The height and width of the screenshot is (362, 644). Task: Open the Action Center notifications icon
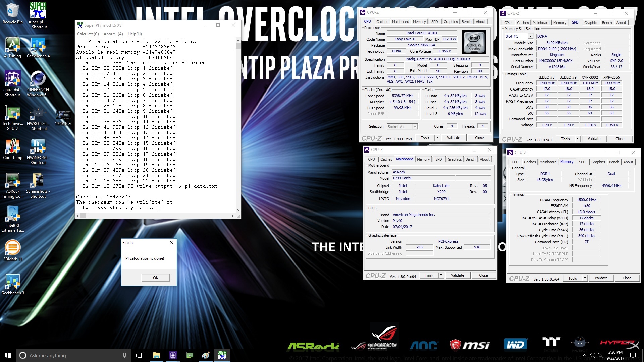click(633, 355)
